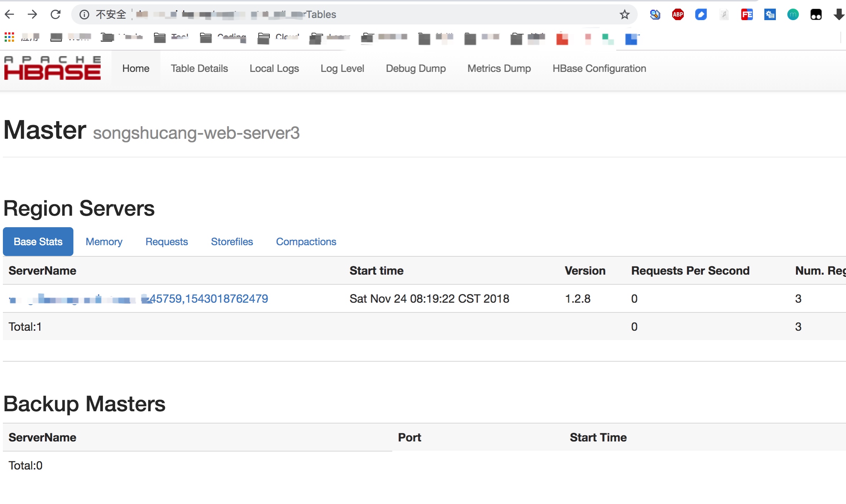Click the browser forward arrow
Image resolution: width=846 pixels, height=504 pixels.
pos(32,14)
